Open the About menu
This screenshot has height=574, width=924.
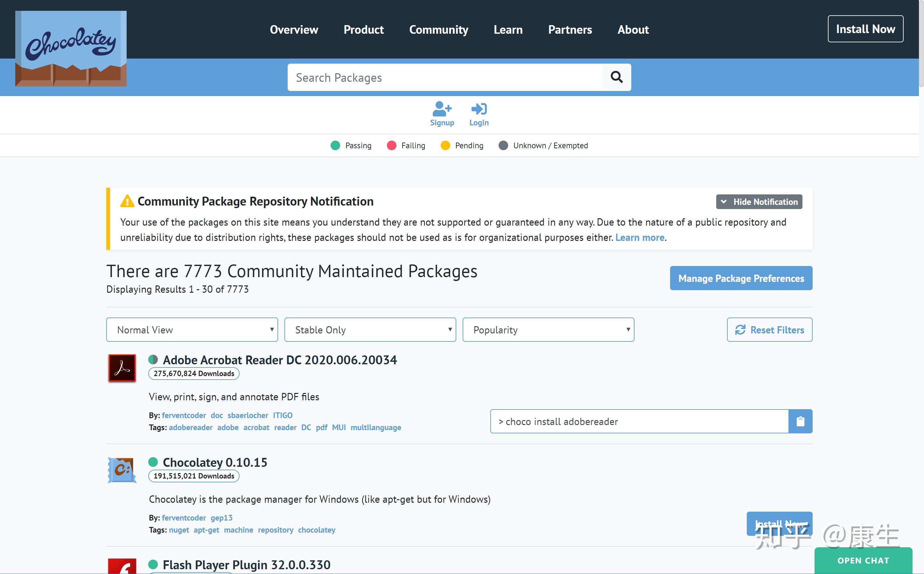click(633, 30)
